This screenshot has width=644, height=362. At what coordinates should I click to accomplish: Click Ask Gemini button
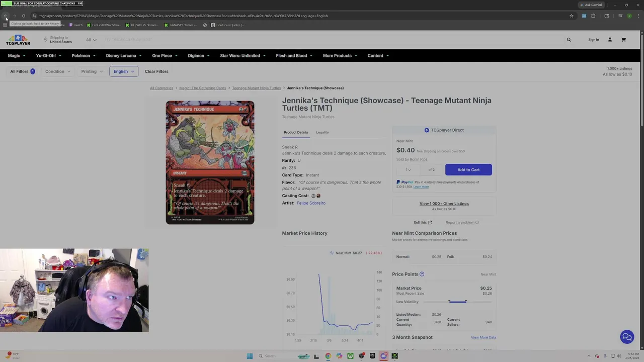coord(591,5)
